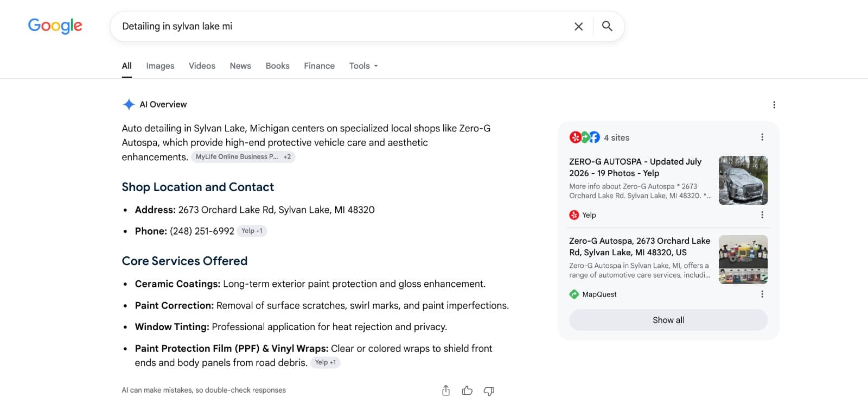
Task: Give thumbs down to AI Overview
Action: (489, 391)
